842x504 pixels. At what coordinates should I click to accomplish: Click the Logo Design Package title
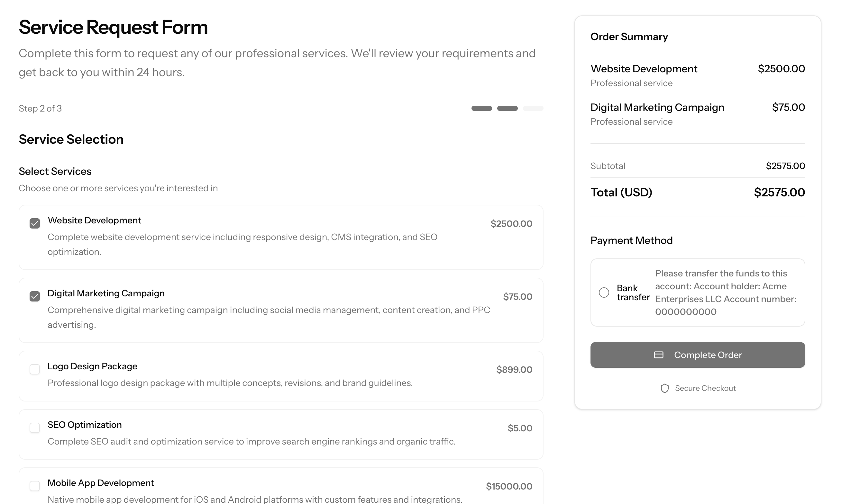[x=92, y=366]
